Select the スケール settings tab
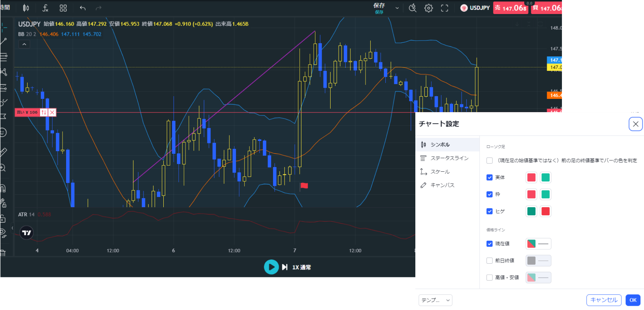The width and height of the screenshot is (644, 310). coord(440,172)
